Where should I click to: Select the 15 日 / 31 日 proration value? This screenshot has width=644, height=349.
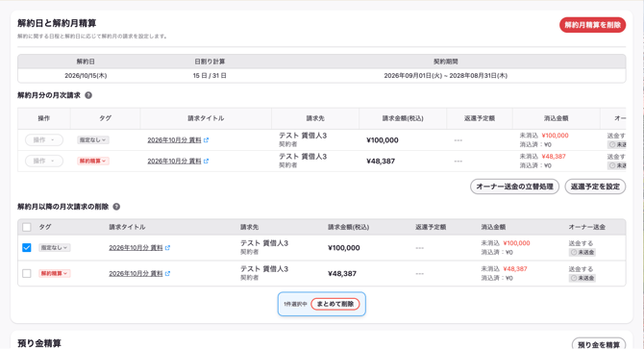tap(210, 76)
